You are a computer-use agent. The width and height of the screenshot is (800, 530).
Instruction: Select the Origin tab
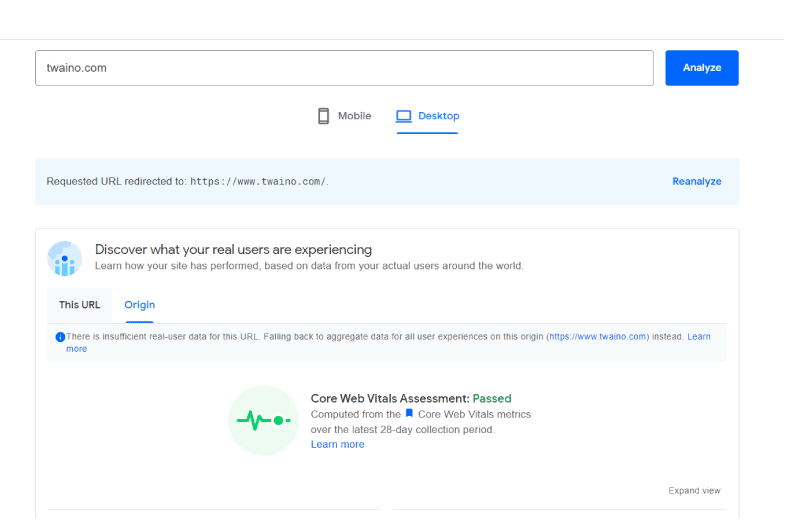140,305
